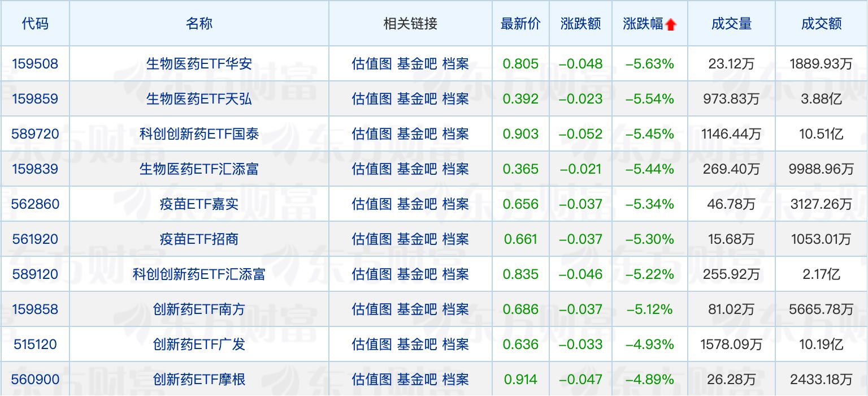Screen dimensions: 868x396
Task: Open 创新药ETF摩根 fund name
Action: [199, 380]
